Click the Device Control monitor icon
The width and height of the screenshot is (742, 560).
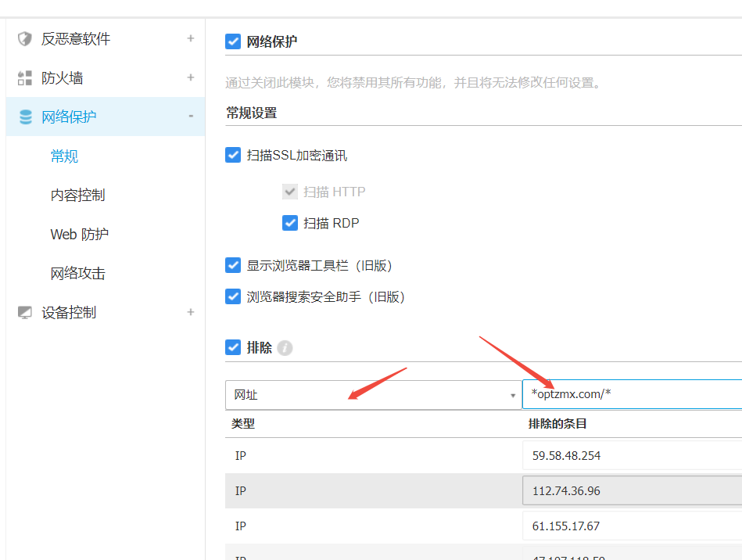tap(25, 313)
